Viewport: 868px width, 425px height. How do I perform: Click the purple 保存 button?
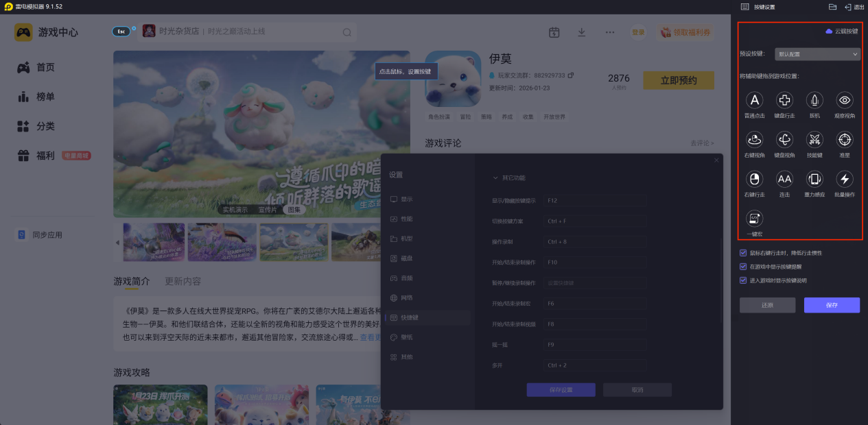[832, 305]
